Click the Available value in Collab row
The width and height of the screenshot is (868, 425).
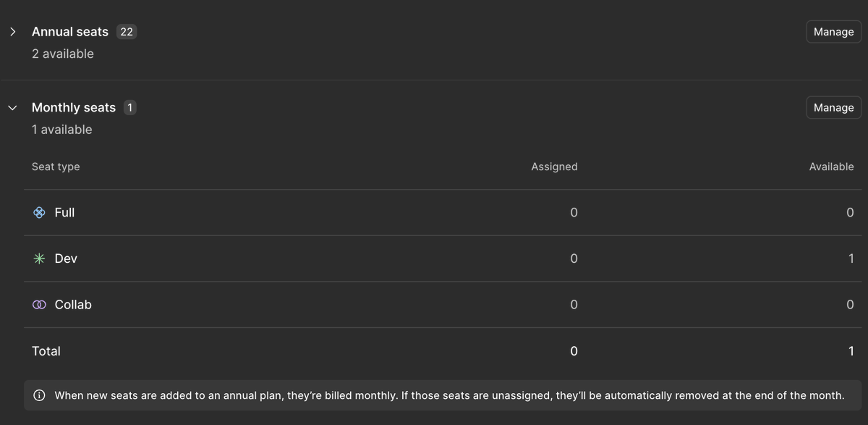click(x=850, y=305)
